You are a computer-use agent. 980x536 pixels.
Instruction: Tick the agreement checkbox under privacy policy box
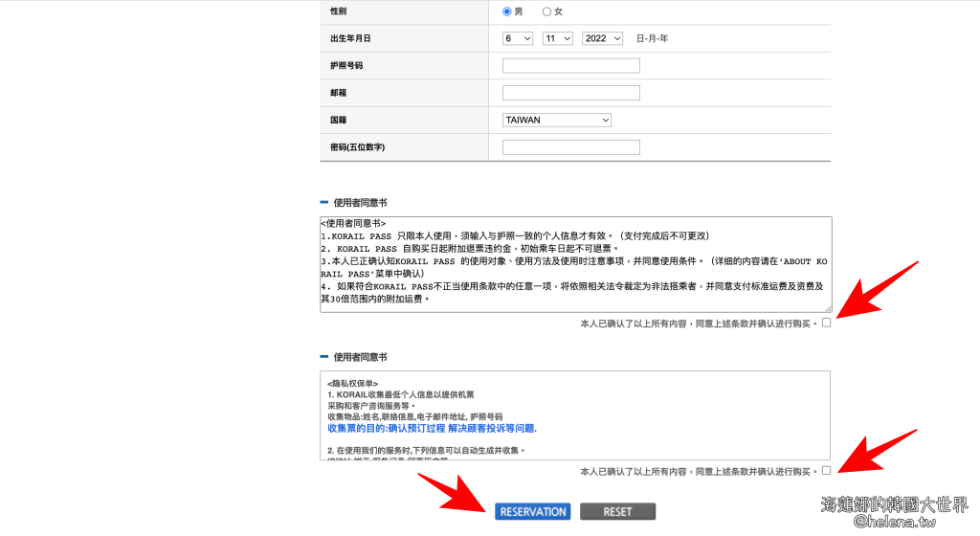point(826,471)
